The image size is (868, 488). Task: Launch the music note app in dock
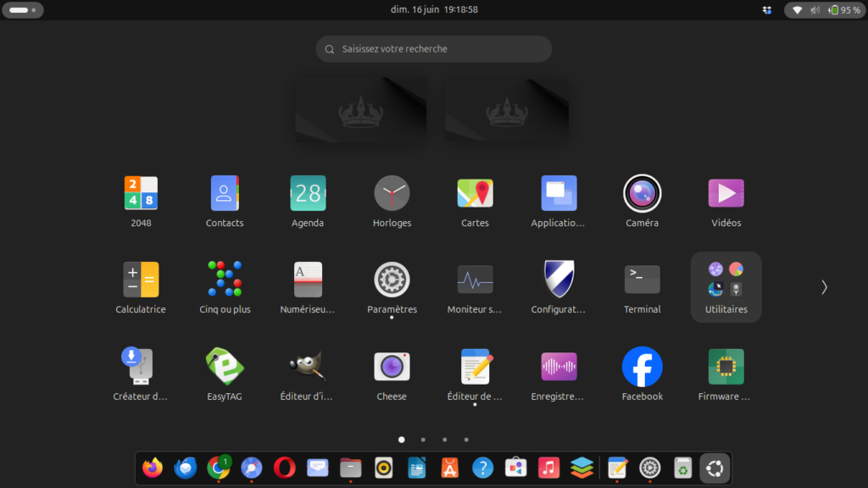click(x=548, y=468)
